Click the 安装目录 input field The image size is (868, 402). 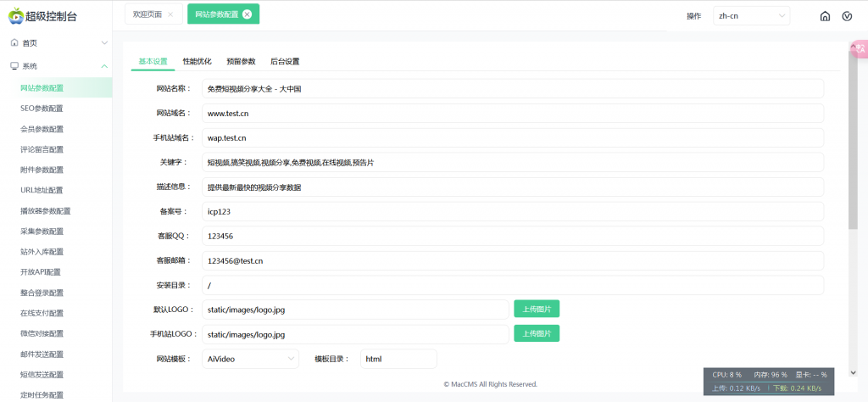[x=513, y=285]
